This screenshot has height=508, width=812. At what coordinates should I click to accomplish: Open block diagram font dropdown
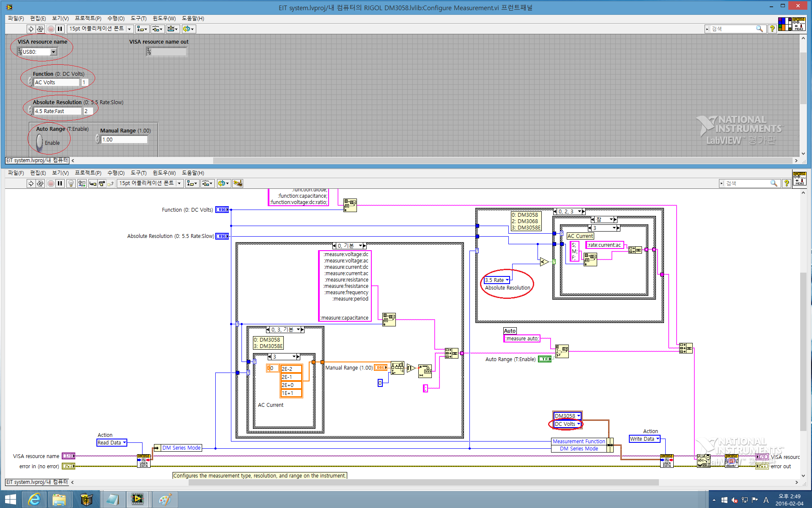(x=151, y=183)
